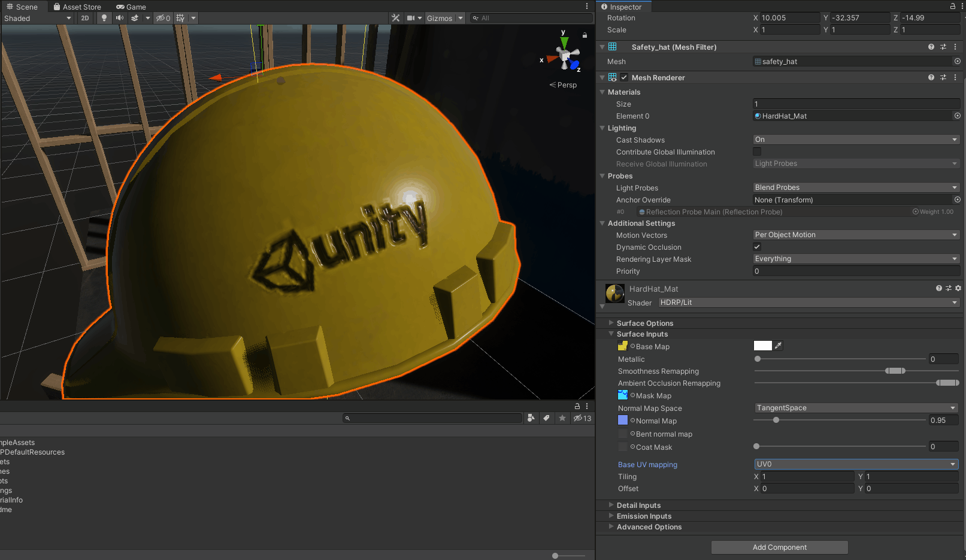This screenshot has height=560, width=966.
Task: Switch to the Game tab
Action: point(131,7)
